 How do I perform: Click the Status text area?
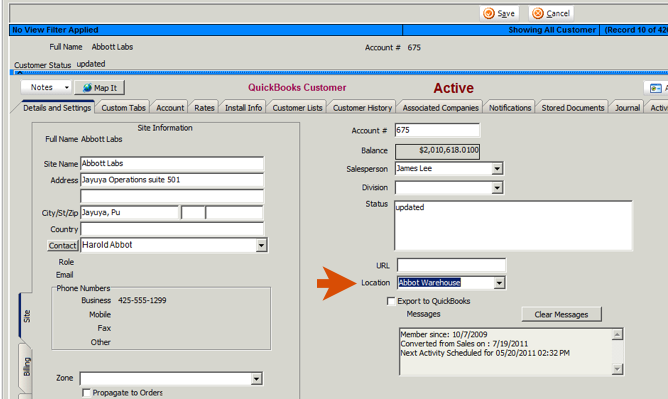pyautogui.click(x=513, y=225)
